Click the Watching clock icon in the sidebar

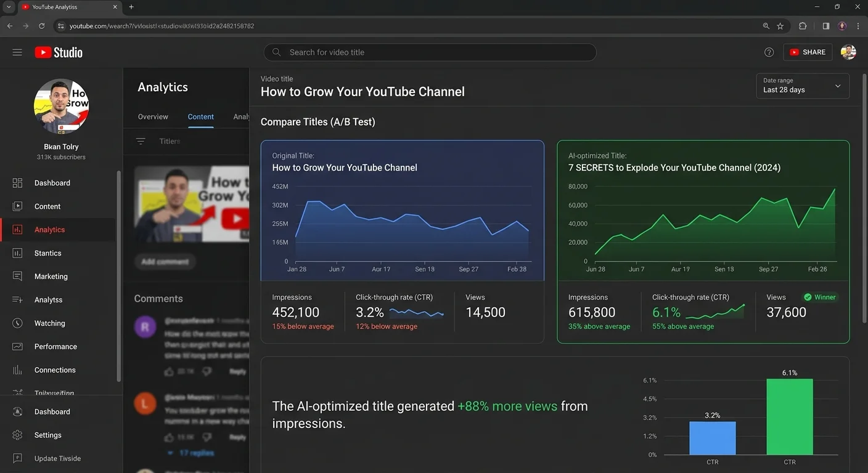(x=17, y=323)
